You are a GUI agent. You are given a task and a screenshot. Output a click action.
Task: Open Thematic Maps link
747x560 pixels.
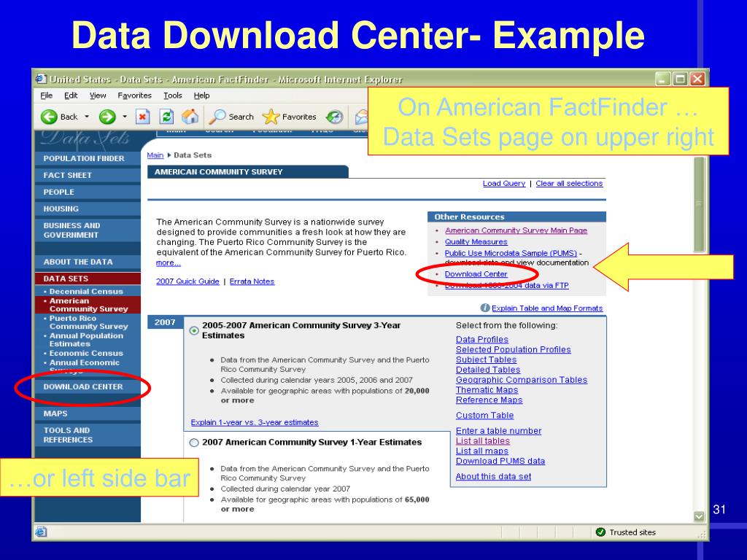pos(487,390)
